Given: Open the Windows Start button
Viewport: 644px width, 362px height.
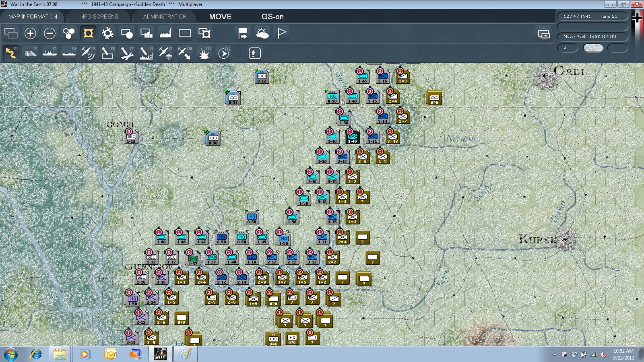Looking at the screenshot, I should point(11,354).
